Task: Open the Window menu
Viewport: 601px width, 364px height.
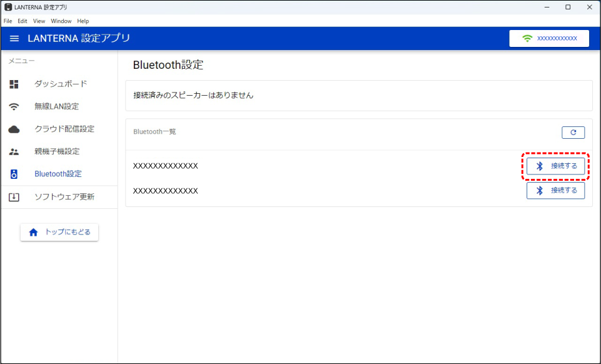Action: 61,21
